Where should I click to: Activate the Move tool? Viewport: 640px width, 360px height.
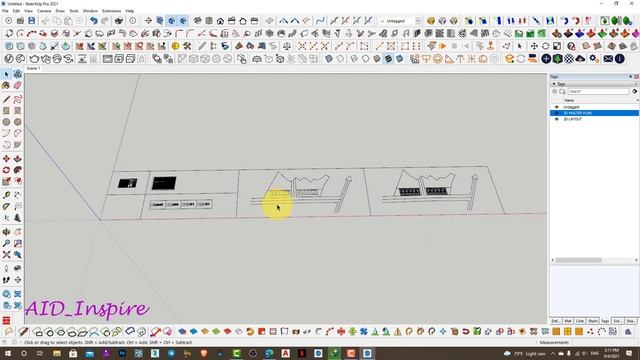point(6,159)
